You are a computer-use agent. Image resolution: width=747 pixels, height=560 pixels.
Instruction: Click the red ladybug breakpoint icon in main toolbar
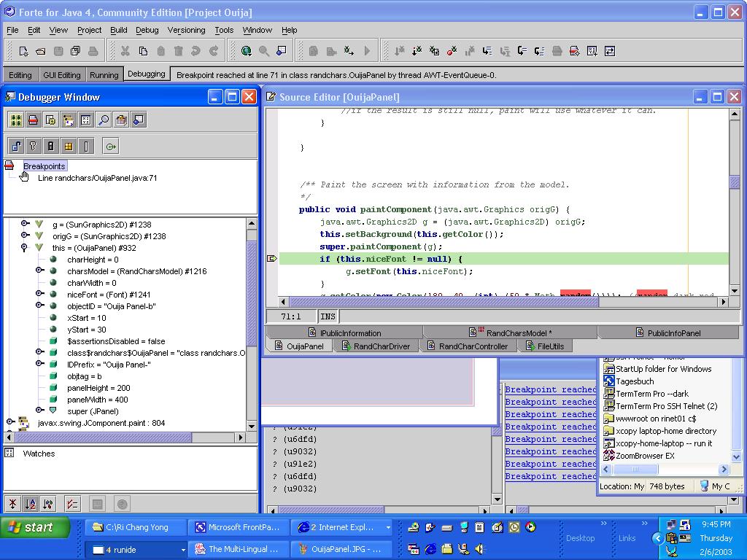pos(452,51)
